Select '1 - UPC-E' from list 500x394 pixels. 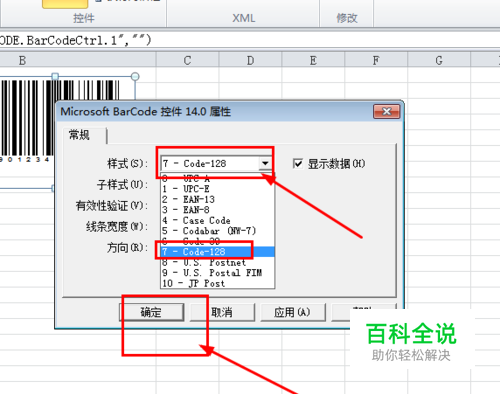(217, 189)
